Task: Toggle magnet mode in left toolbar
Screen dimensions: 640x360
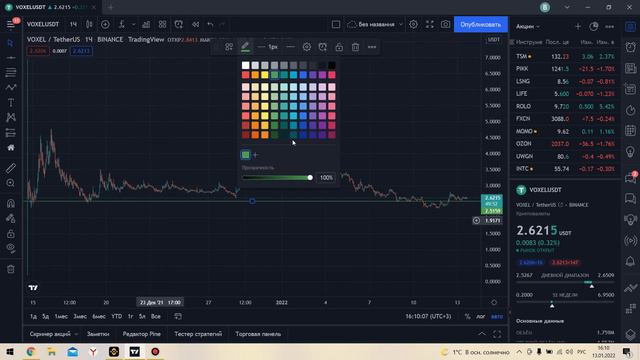Action: [11, 203]
